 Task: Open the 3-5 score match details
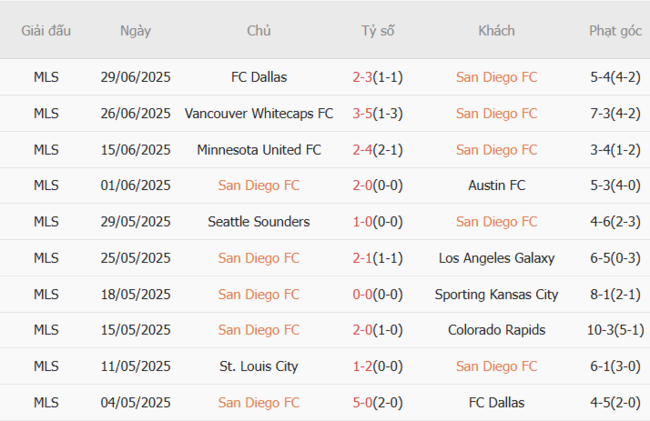click(362, 113)
